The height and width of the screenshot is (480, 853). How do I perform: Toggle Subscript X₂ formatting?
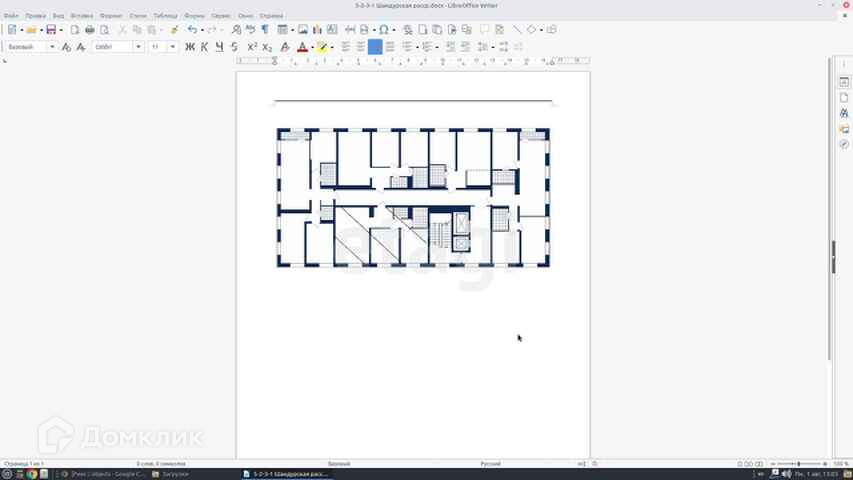coord(267,47)
